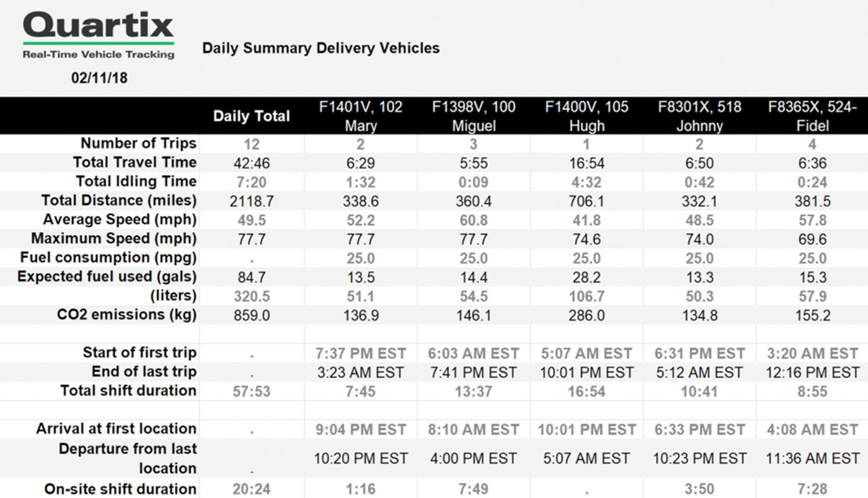The height and width of the screenshot is (498, 868).
Task: Select the On-site shift duration row label
Action: pyautogui.click(x=120, y=489)
